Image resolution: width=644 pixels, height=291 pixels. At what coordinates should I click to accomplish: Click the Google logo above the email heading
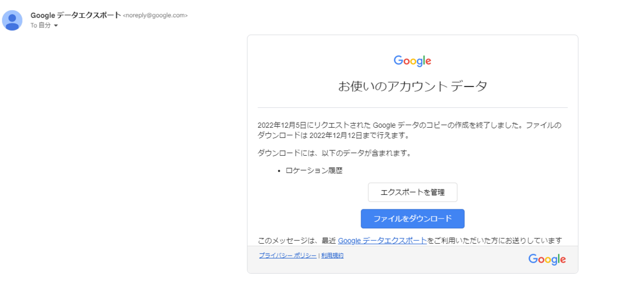click(x=412, y=61)
